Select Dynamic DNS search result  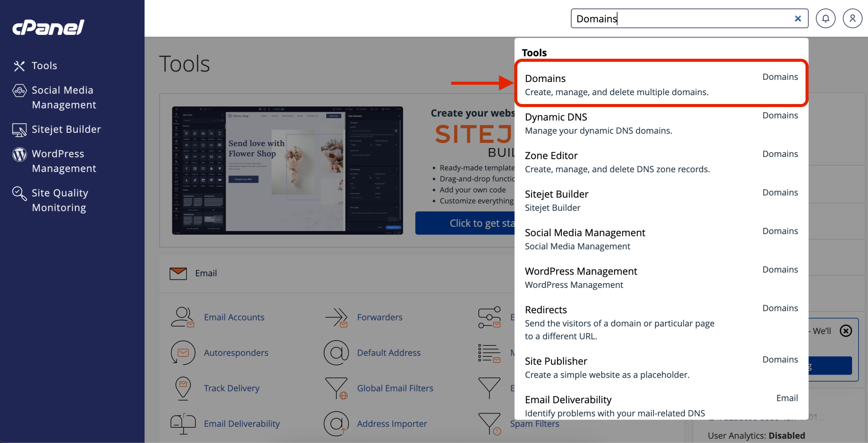[x=661, y=123]
